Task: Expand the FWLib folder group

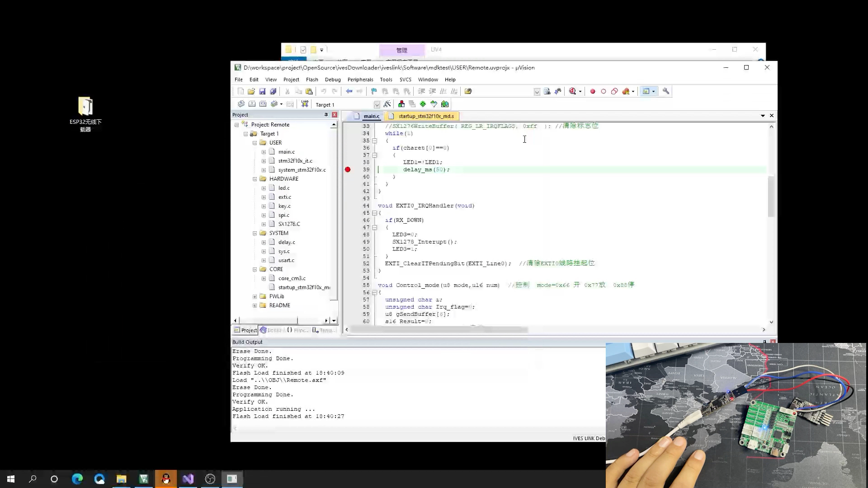Action: click(x=255, y=296)
